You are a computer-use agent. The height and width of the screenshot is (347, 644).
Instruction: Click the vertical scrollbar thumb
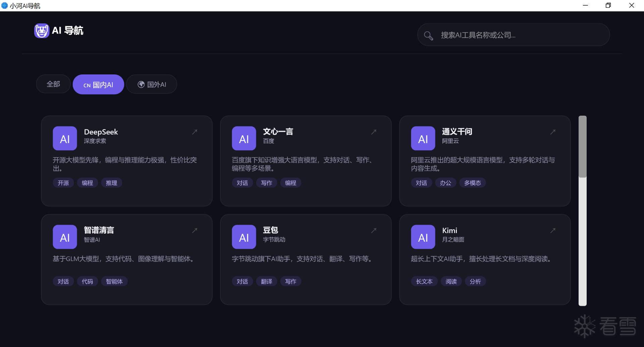(583, 147)
